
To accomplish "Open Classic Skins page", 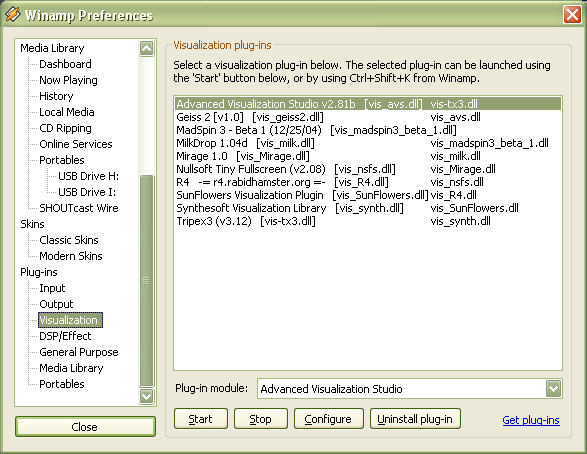I will point(69,240).
